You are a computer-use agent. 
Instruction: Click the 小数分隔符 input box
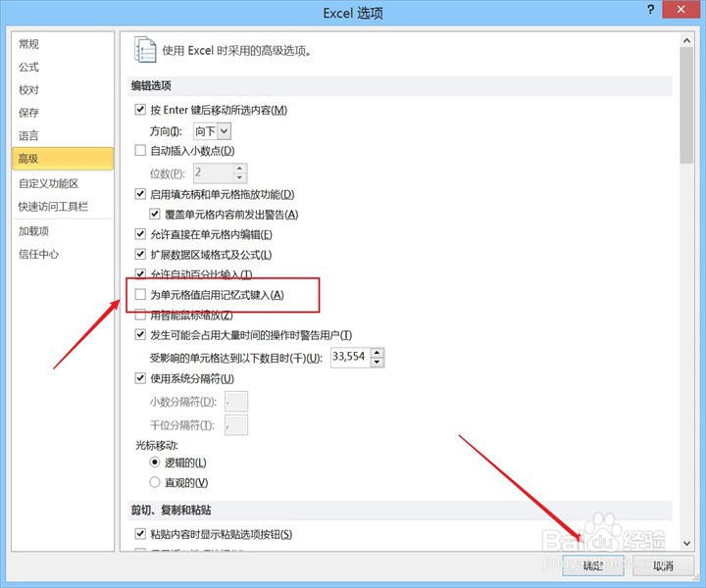(236, 401)
